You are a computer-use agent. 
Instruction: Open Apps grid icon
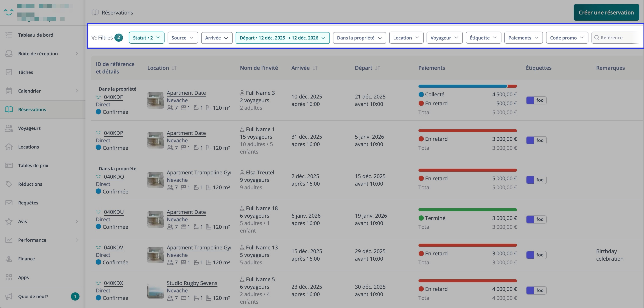(x=9, y=277)
